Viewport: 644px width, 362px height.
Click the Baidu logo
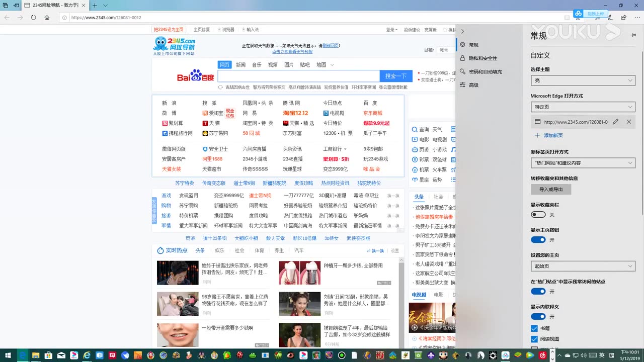(x=196, y=76)
